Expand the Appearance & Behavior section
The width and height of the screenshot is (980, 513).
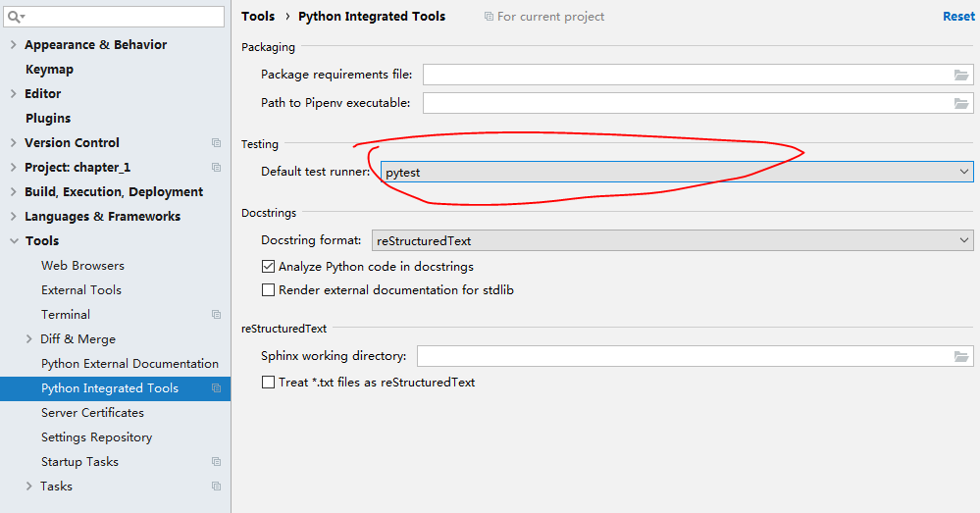coord(13,45)
